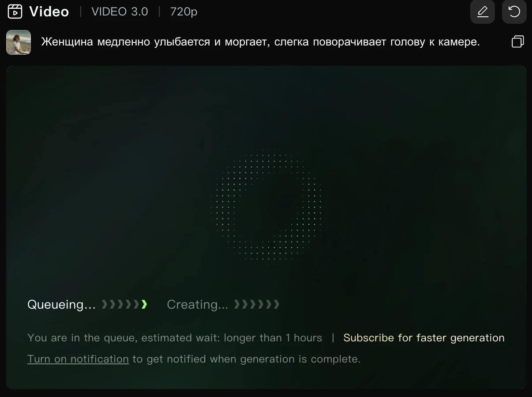Click Subscribe for faster generation link
This screenshot has height=397, width=532.
(x=424, y=338)
